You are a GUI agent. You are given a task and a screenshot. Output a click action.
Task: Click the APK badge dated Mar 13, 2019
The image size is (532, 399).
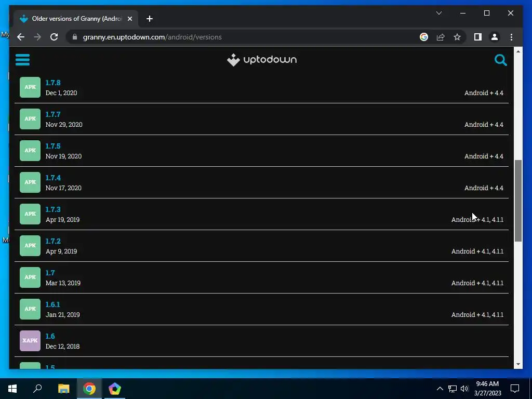pyautogui.click(x=30, y=277)
